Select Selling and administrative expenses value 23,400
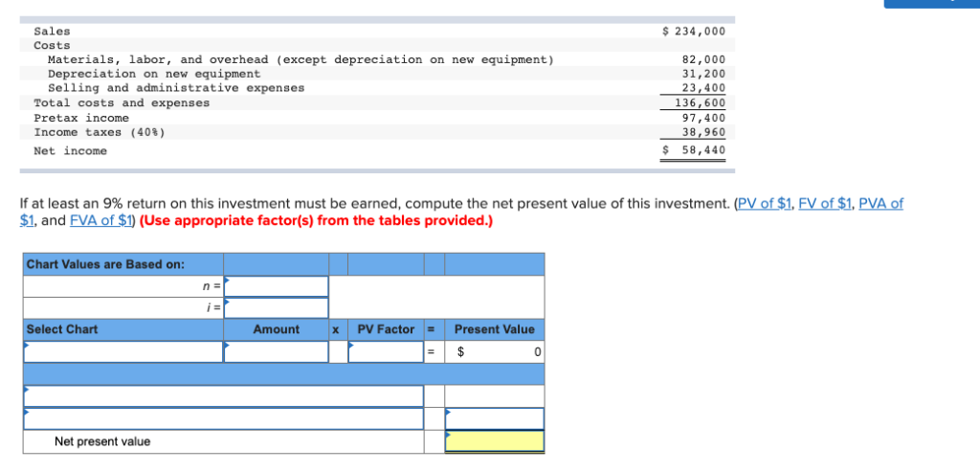The height and width of the screenshot is (471, 980). (x=703, y=88)
